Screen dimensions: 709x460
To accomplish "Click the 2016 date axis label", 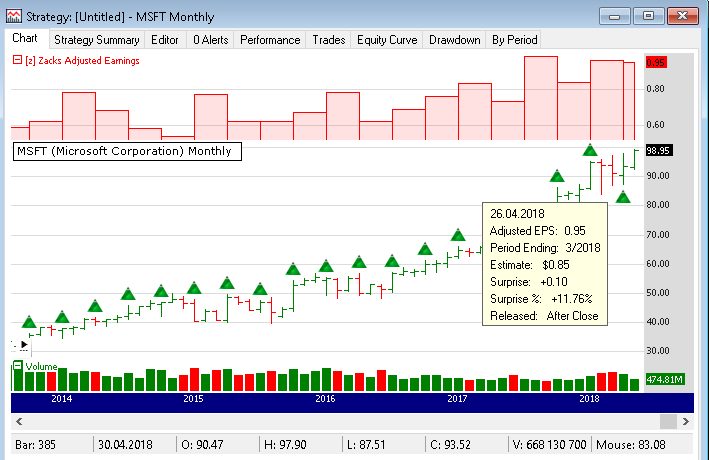I will (325, 398).
